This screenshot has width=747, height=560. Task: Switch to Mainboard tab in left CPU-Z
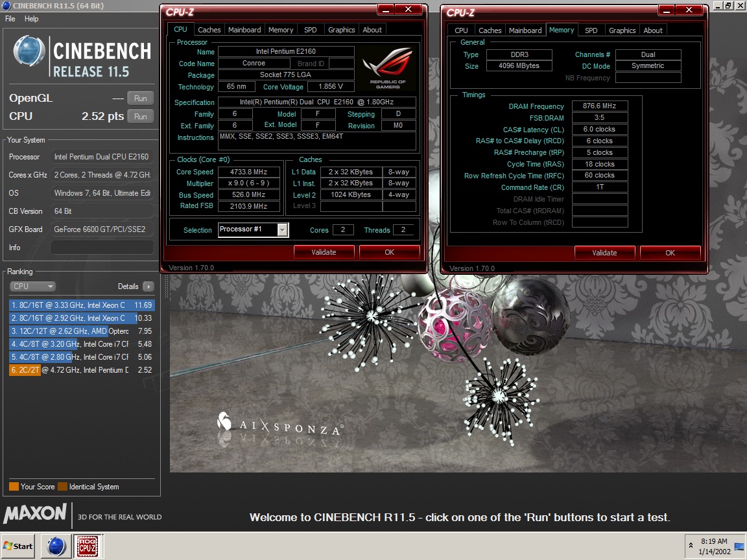click(244, 30)
